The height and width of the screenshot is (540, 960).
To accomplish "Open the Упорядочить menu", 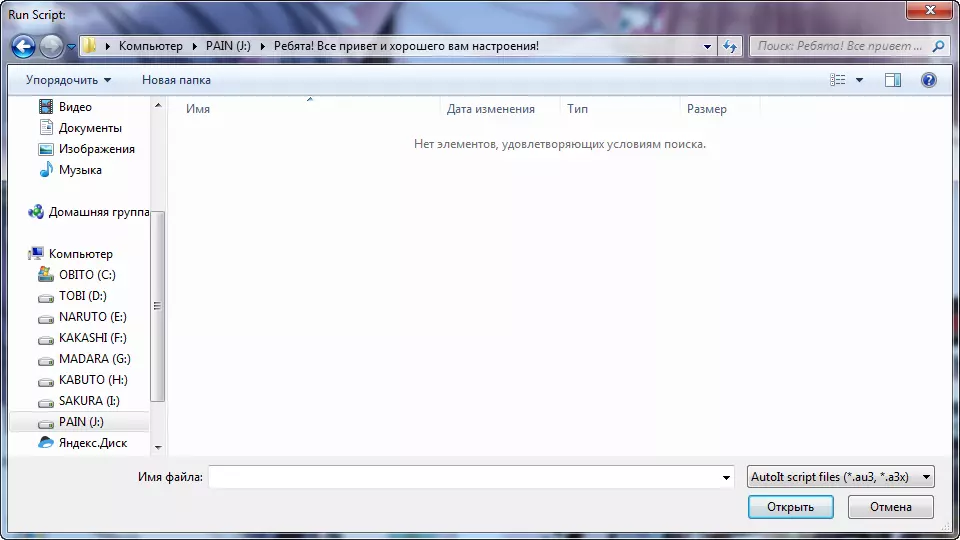I will click(x=68, y=80).
